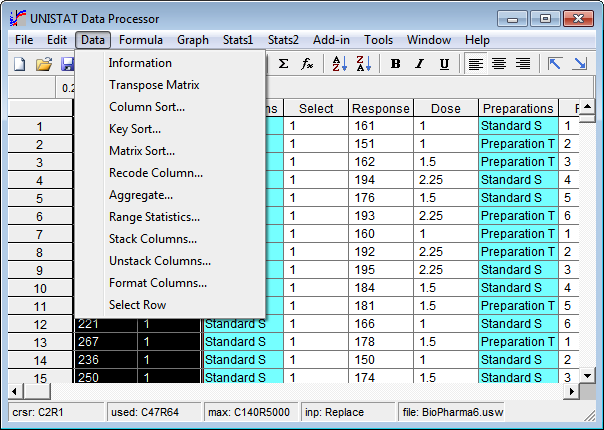
Task: Choose Column Sort... menu entry
Action: pyautogui.click(x=170, y=107)
